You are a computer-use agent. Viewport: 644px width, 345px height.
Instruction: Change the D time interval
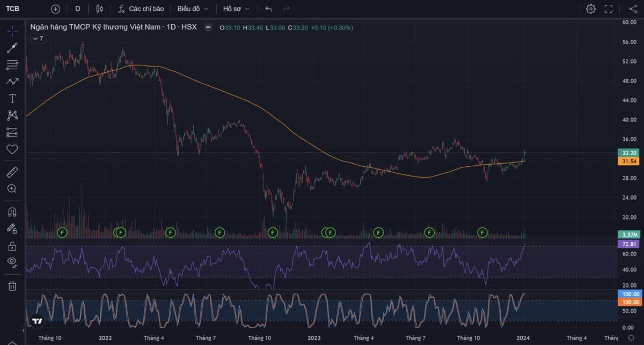pyautogui.click(x=77, y=9)
